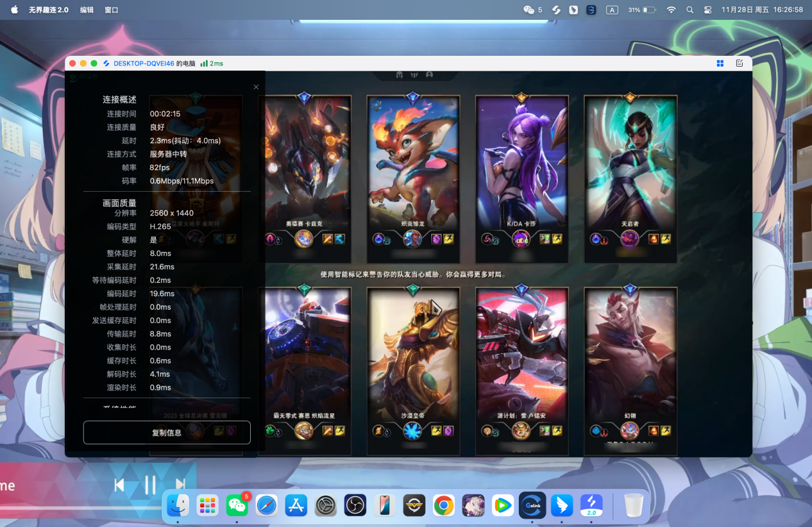Click the 复制信息 button
812x527 pixels.
coord(167,433)
